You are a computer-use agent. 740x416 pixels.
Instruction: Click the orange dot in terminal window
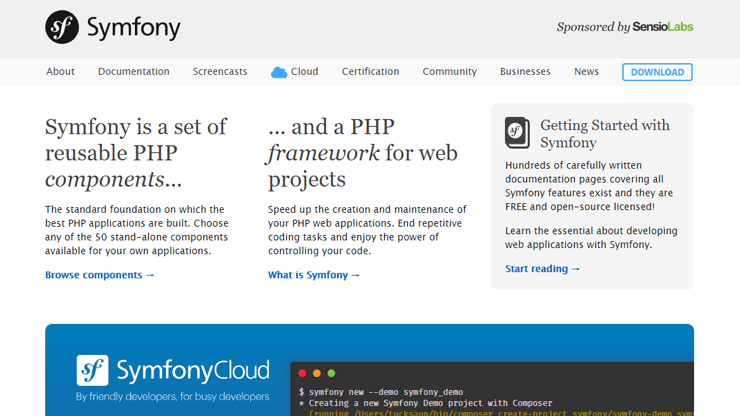(x=317, y=374)
